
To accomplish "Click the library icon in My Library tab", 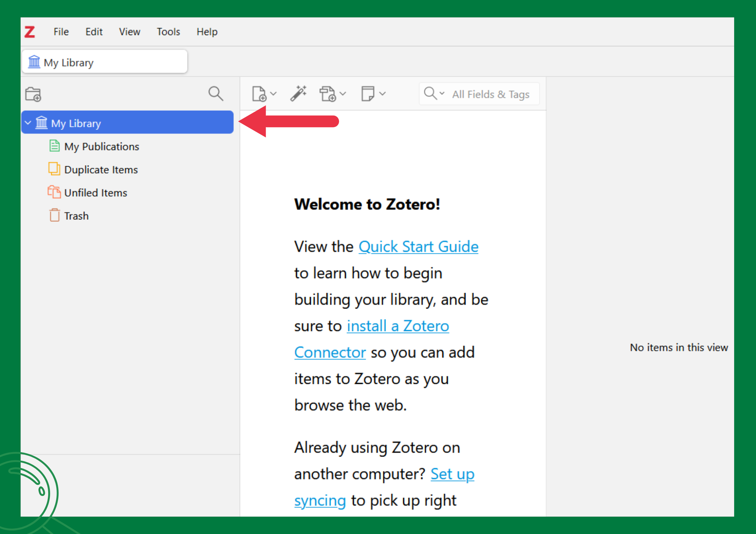I will coord(34,62).
